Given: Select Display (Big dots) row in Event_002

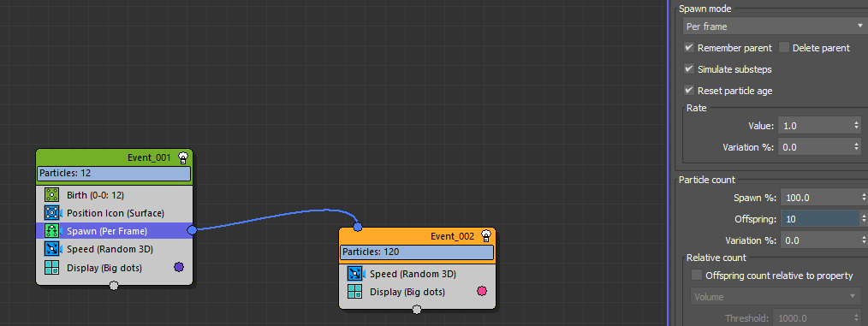Looking at the screenshot, I should click(x=418, y=292).
